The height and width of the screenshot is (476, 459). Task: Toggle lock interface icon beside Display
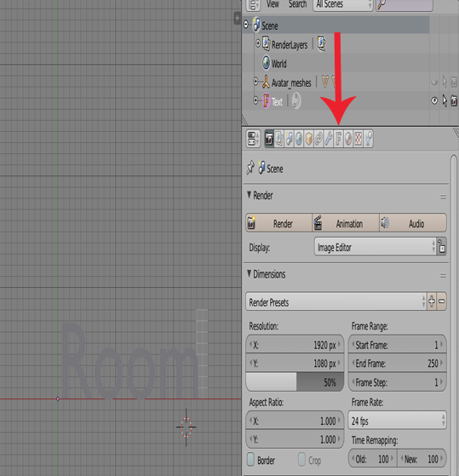[442, 247]
